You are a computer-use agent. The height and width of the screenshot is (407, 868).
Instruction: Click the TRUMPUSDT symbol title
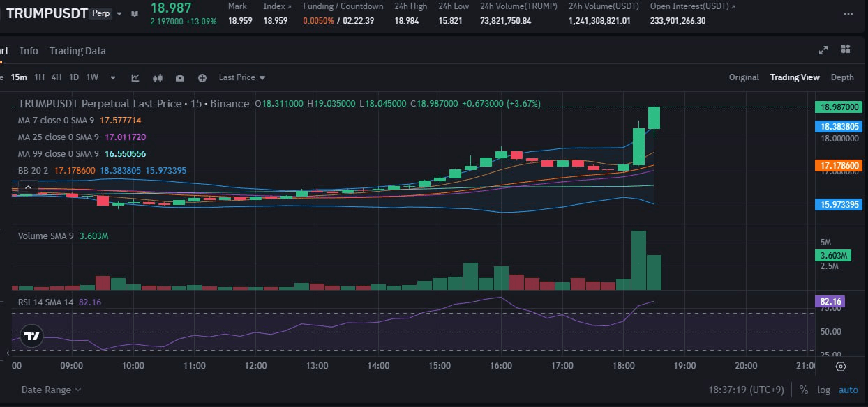tap(47, 13)
